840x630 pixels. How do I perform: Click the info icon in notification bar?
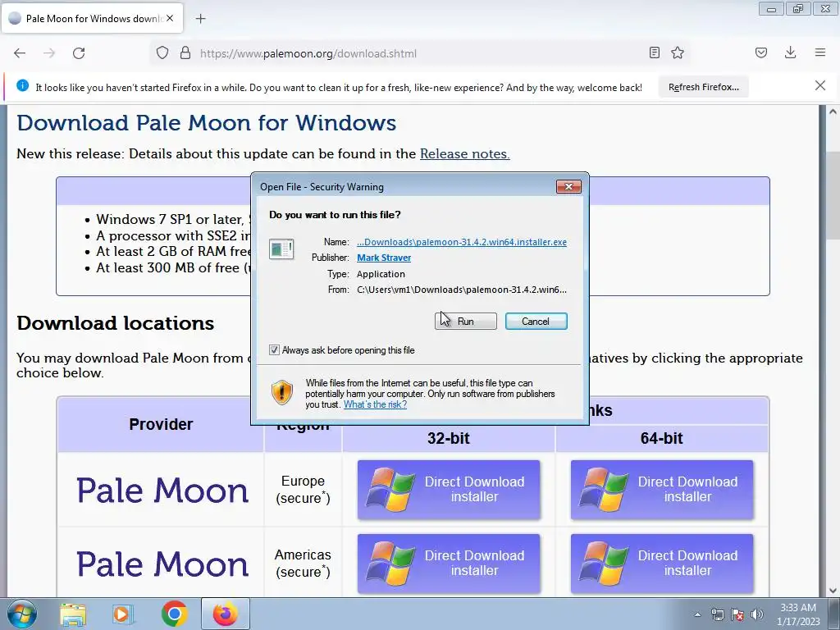[x=22, y=85]
